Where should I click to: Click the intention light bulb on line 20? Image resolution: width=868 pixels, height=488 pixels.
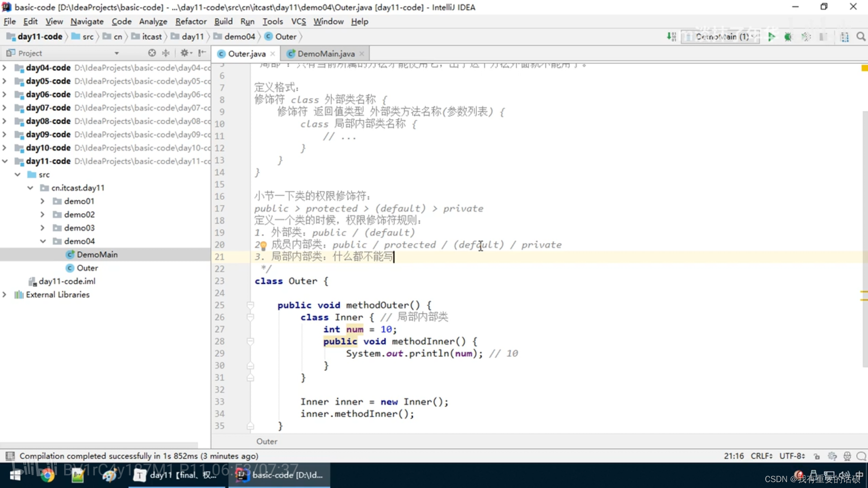click(263, 246)
